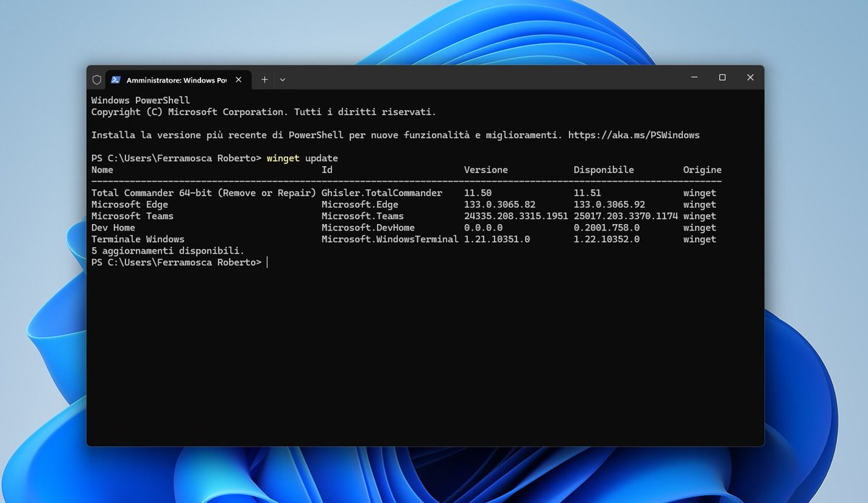Click the 'Microsoft.DevHome' Id
Screen dimensions: 868x503
pos(368,228)
